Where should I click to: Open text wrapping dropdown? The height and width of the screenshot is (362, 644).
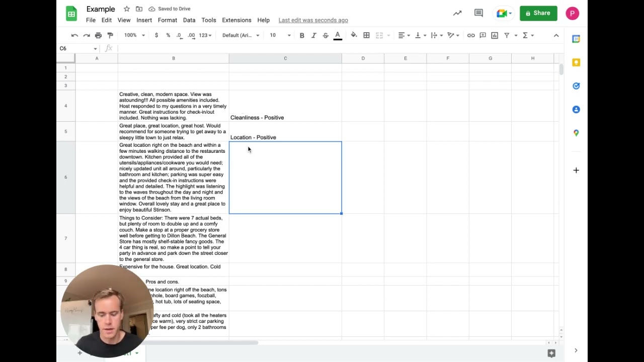(437, 35)
